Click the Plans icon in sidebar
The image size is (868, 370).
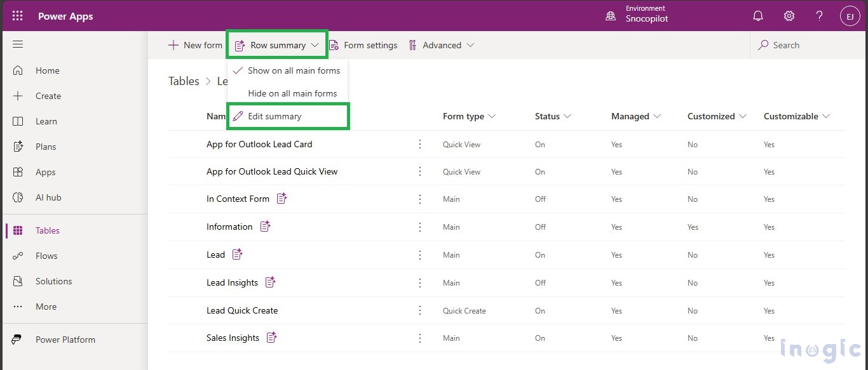18,147
